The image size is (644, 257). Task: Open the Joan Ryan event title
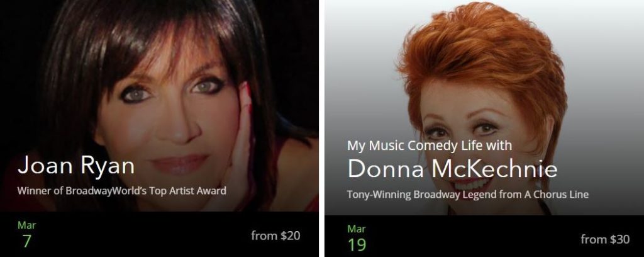coord(76,166)
